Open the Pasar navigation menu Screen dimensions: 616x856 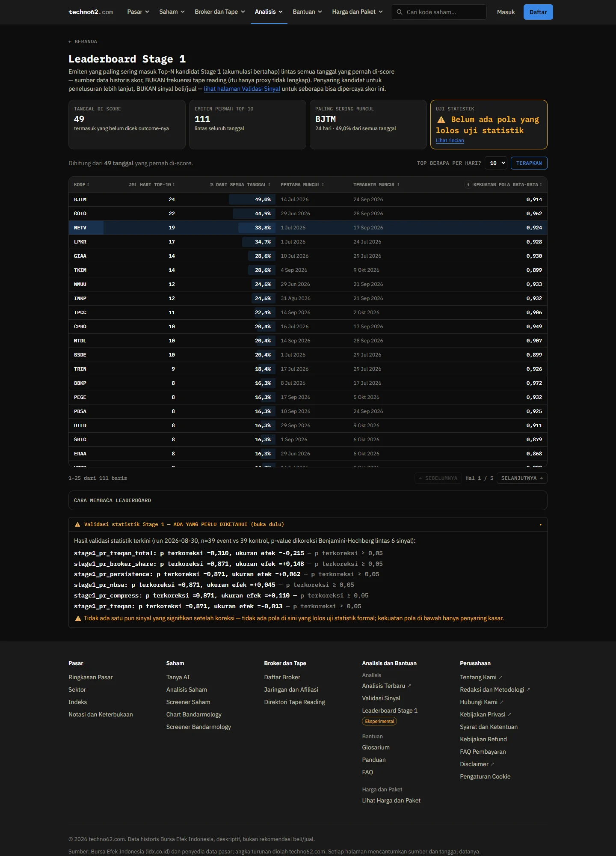pyautogui.click(x=138, y=12)
